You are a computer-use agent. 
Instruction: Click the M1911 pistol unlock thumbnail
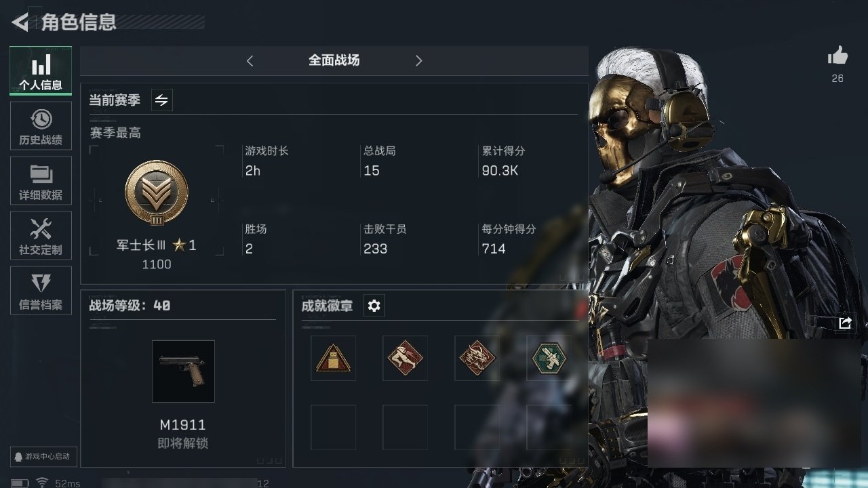[x=183, y=371]
